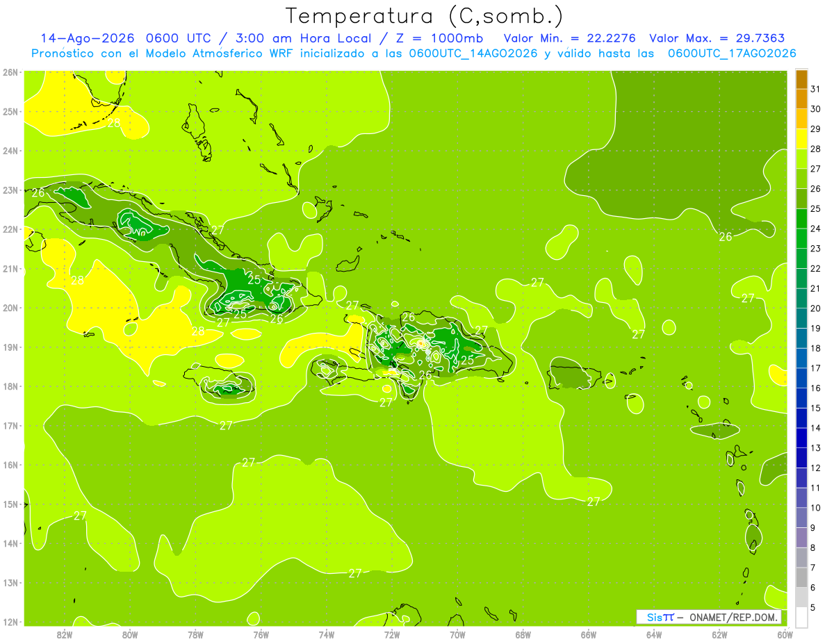Select the '10' value on the color legend
834x644 pixels.
pyautogui.click(x=816, y=508)
